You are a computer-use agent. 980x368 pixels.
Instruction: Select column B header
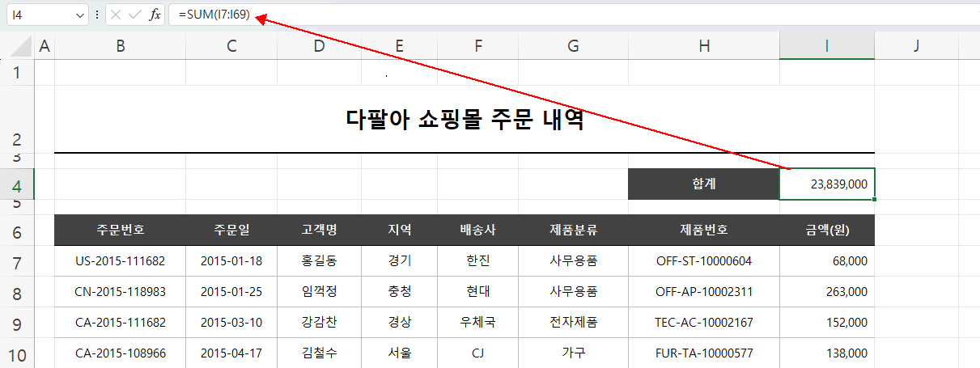(120, 47)
